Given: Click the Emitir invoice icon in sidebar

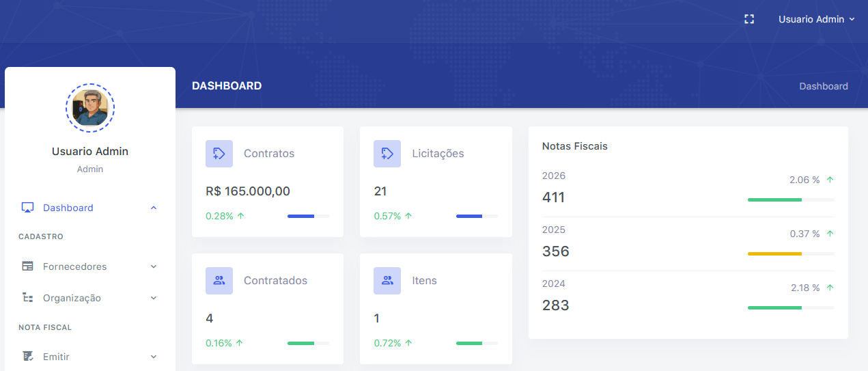Looking at the screenshot, I should (x=28, y=357).
